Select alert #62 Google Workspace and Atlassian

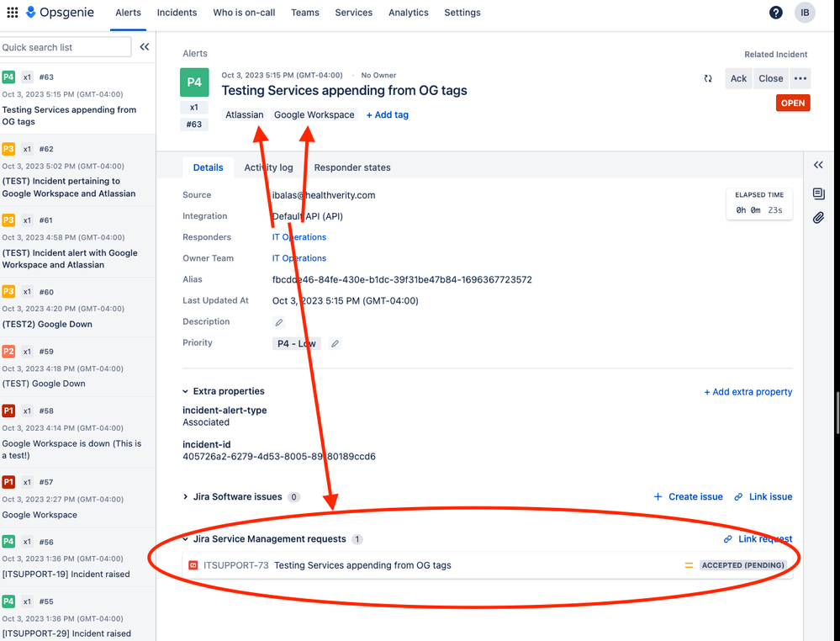pyautogui.click(x=77, y=171)
